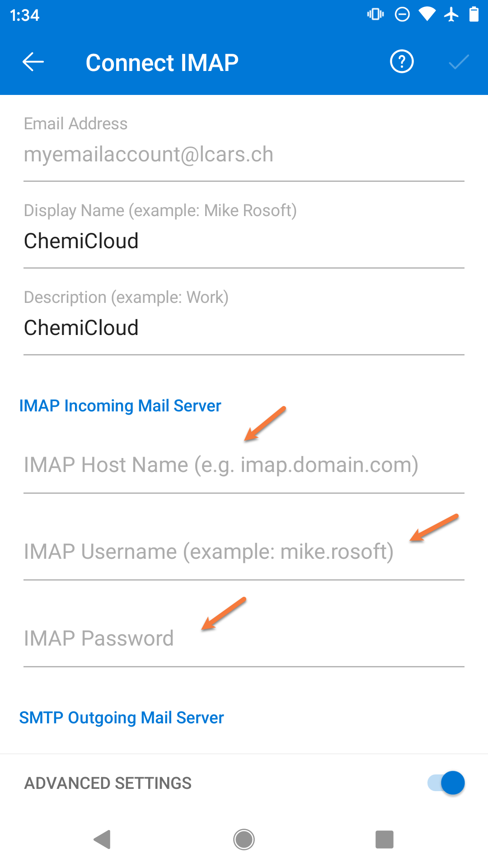Viewport: 488px width, 868px height.
Task: Click the IMAP Username field
Action: pos(208,552)
